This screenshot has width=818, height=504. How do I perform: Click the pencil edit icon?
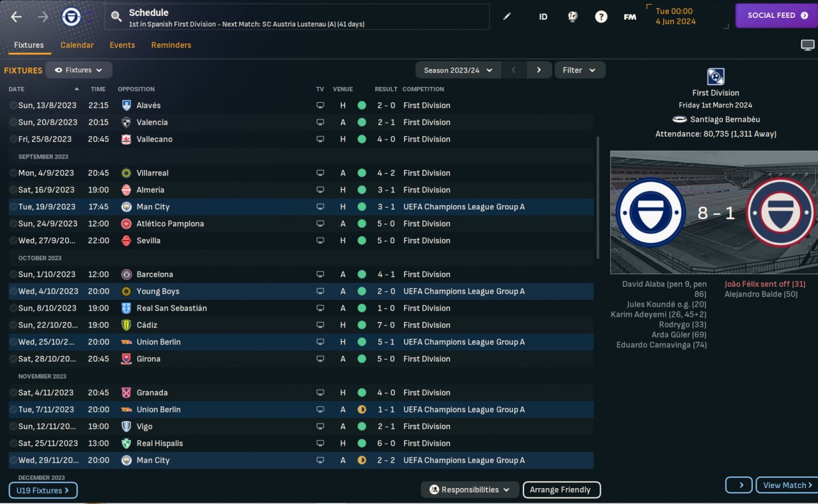(507, 17)
